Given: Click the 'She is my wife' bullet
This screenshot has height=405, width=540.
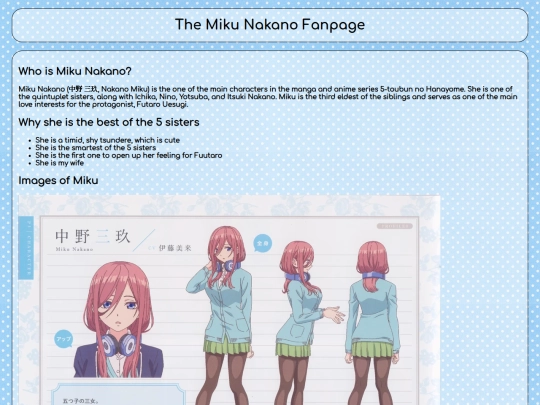Looking at the screenshot, I should click(x=60, y=163).
